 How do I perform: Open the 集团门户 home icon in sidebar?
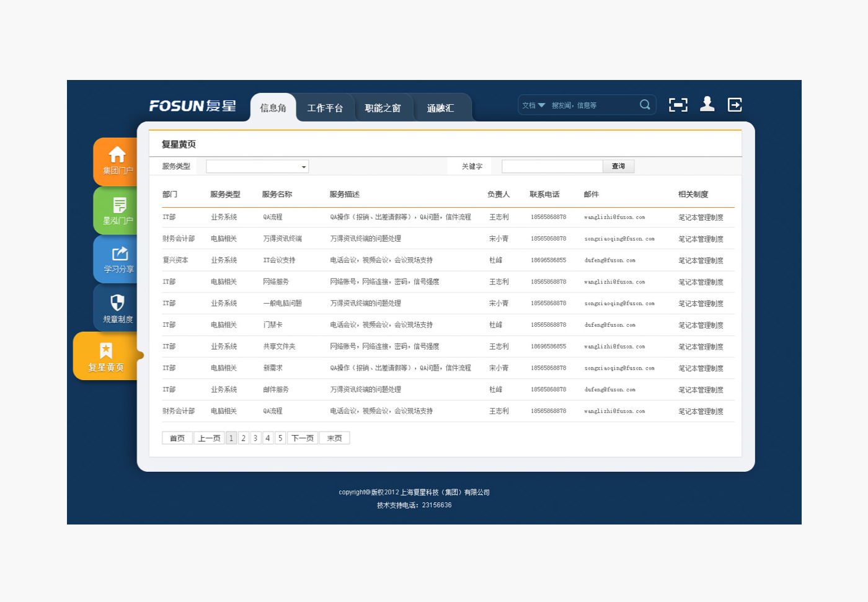[x=117, y=155]
